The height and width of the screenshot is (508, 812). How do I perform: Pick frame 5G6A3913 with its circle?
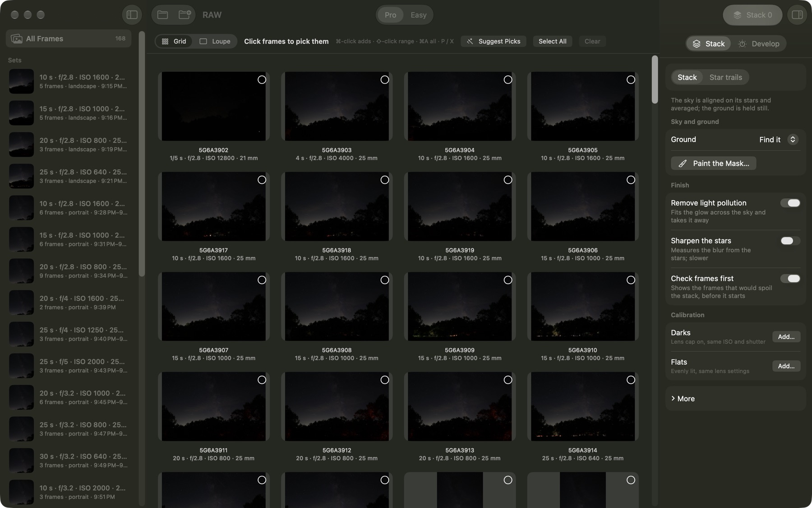pos(508,380)
